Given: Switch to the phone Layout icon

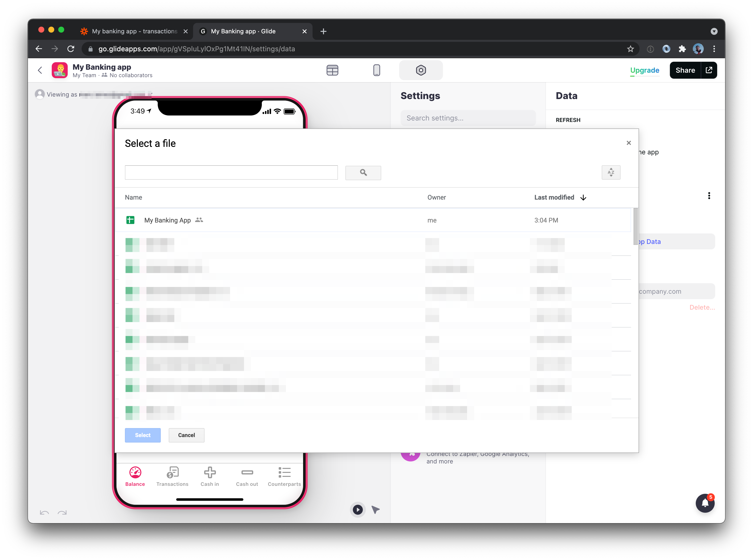Looking at the screenshot, I should point(376,70).
